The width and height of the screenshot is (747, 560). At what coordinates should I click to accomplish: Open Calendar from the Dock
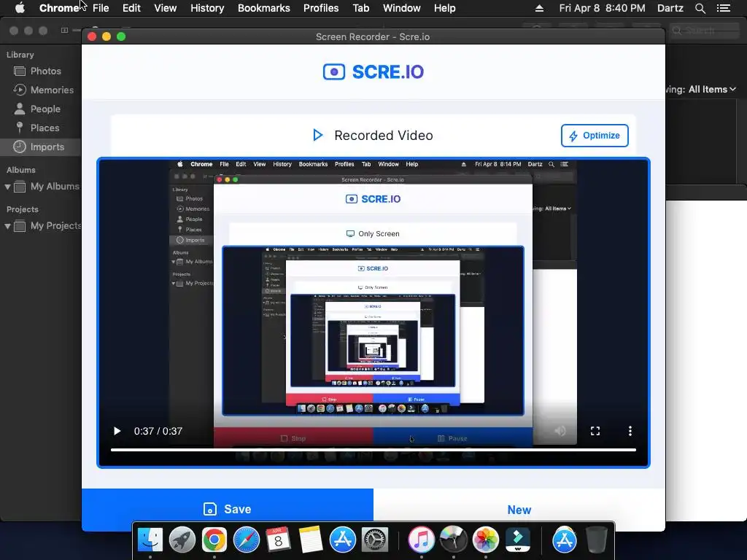click(278, 540)
